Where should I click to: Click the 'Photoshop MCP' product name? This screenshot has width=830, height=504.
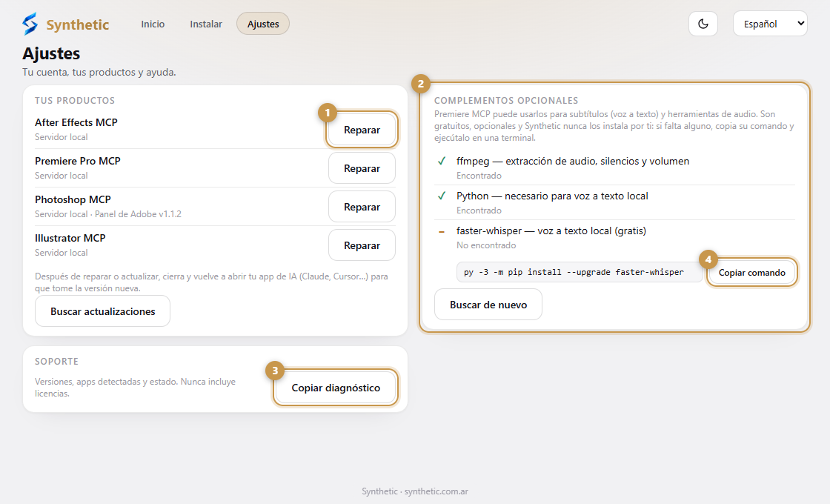click(x=73, y=199)
